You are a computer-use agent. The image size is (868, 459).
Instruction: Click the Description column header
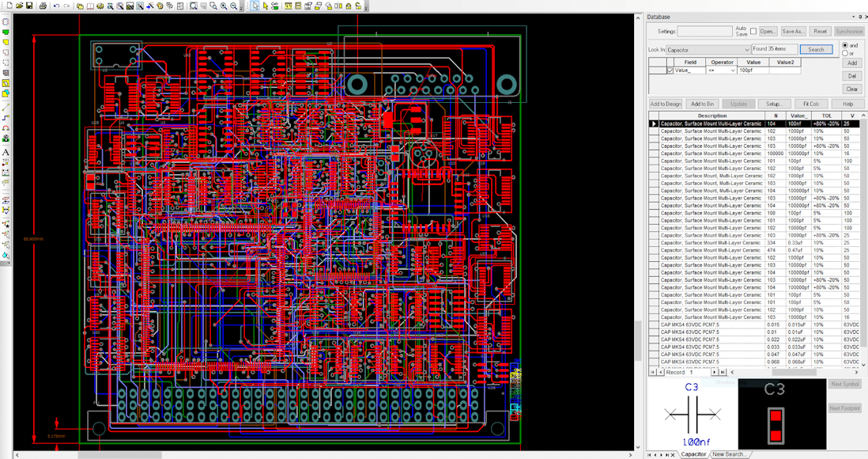coord(712,116)
